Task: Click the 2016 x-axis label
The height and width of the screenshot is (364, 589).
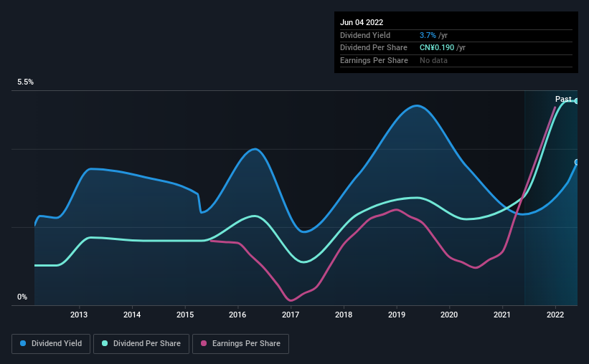Action: [x=237, y=315]
